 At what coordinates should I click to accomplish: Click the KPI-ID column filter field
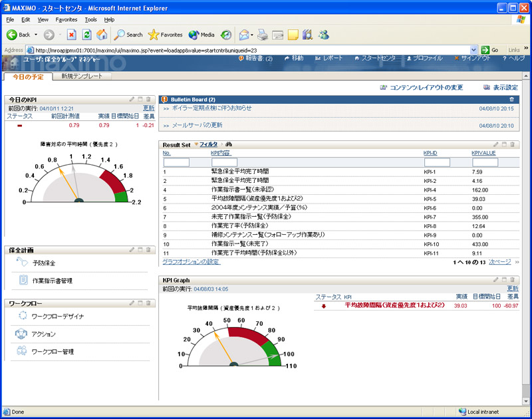point(437,162)
